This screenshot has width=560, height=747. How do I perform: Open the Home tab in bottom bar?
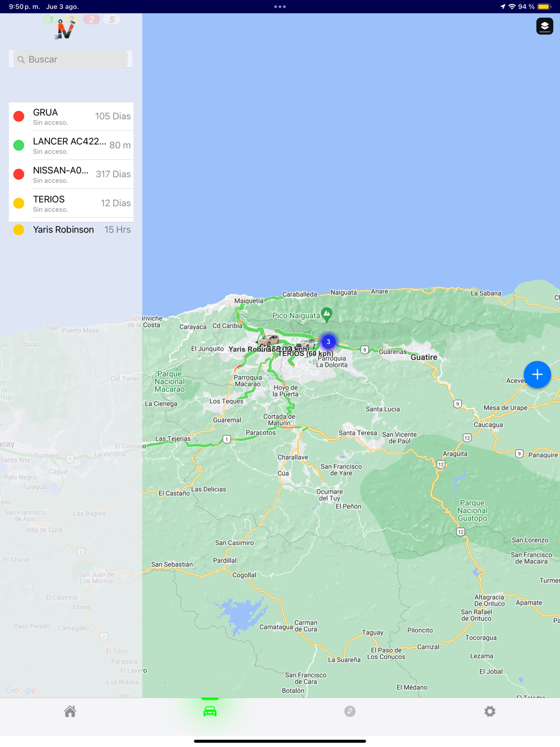point(70,711)
